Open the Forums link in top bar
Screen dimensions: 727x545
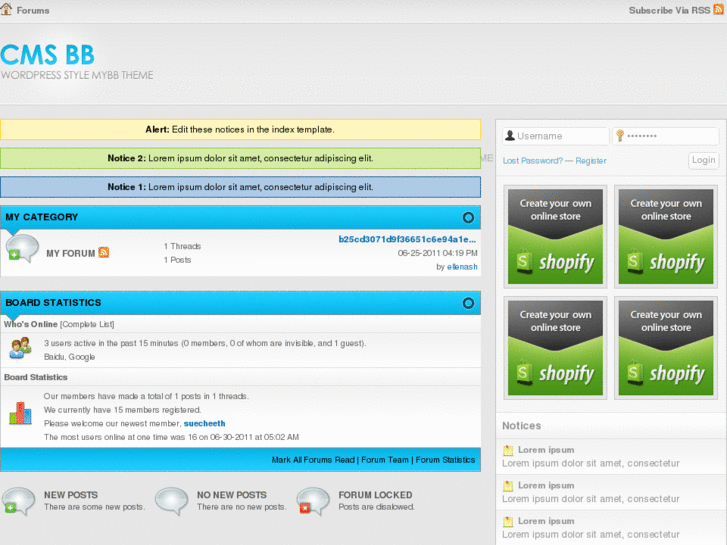(x=33, y=10)
